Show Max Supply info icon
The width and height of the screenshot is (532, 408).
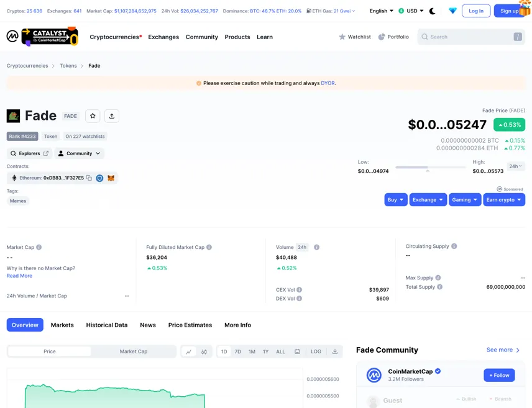(x=438, y=278)
